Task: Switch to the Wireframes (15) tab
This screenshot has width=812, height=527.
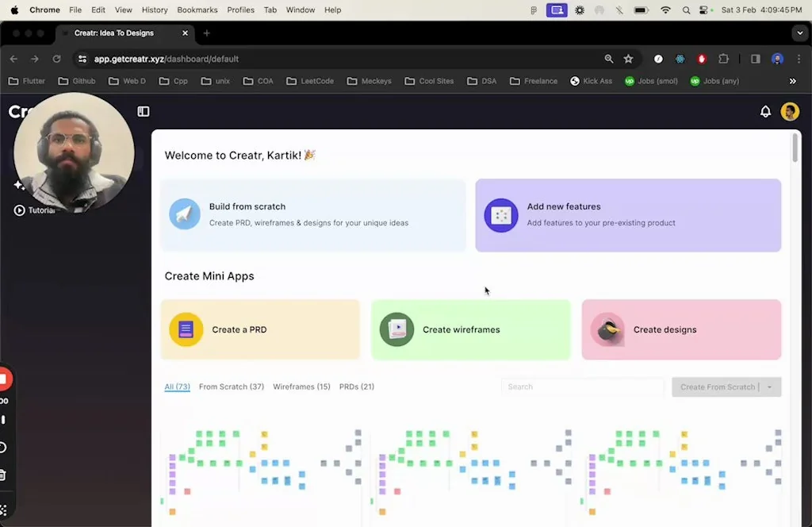Action: coord(301,387)
